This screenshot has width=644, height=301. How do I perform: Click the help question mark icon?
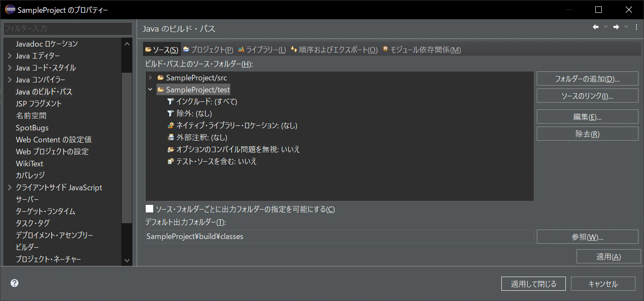pyautogui.click(x=15, y=283)
